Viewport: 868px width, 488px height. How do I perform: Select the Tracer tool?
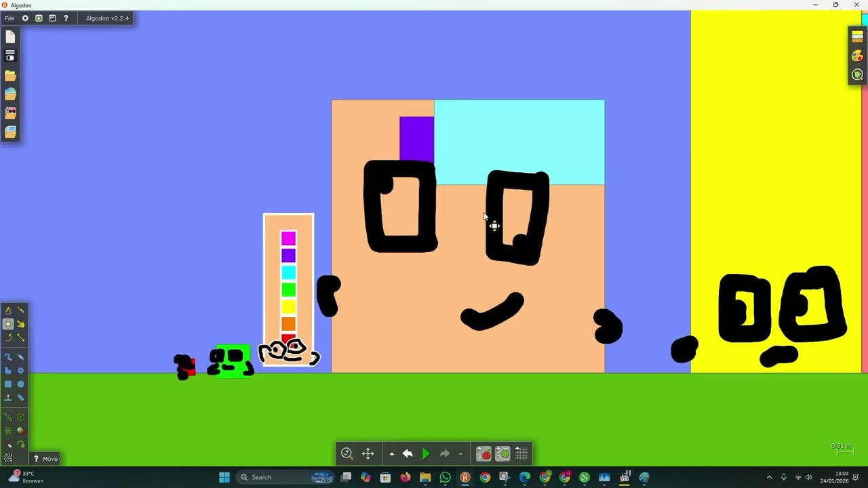20,445
